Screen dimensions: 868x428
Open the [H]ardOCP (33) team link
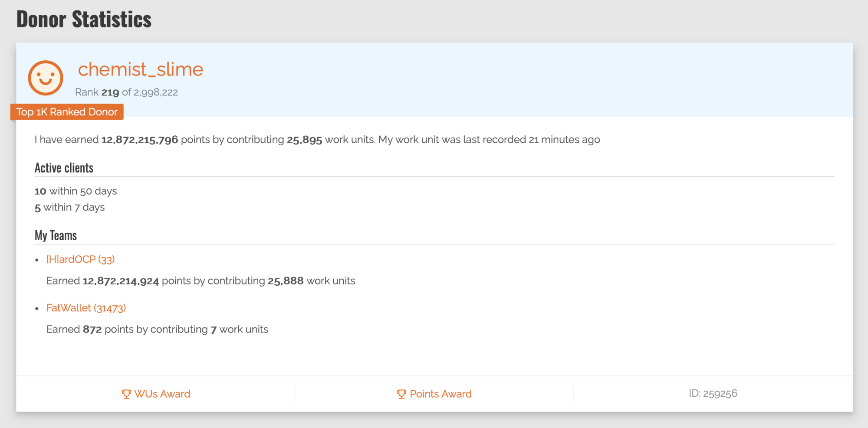coord(80,259)
